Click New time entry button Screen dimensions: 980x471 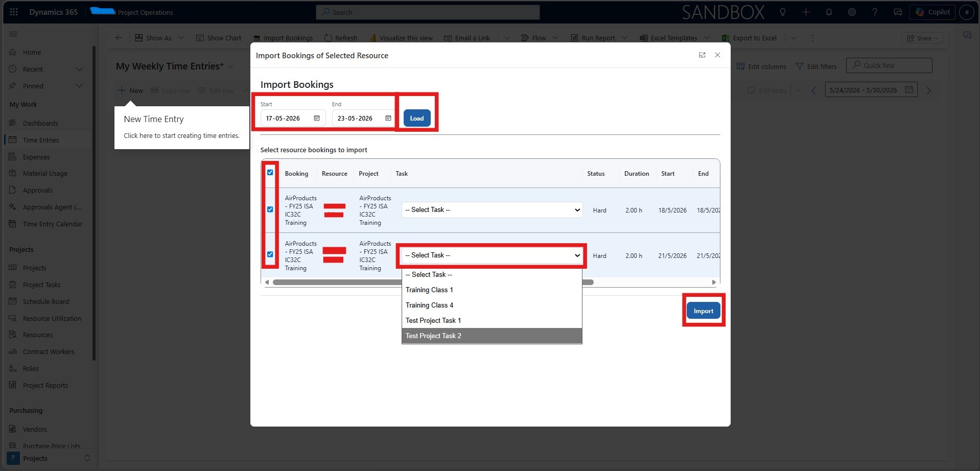pyautogui.click(x=130, y=90)
